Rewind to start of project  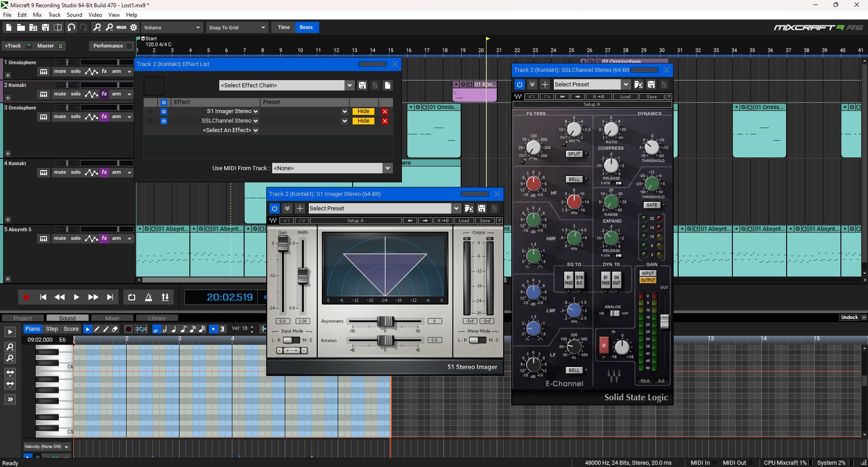[x=43, y=297]
